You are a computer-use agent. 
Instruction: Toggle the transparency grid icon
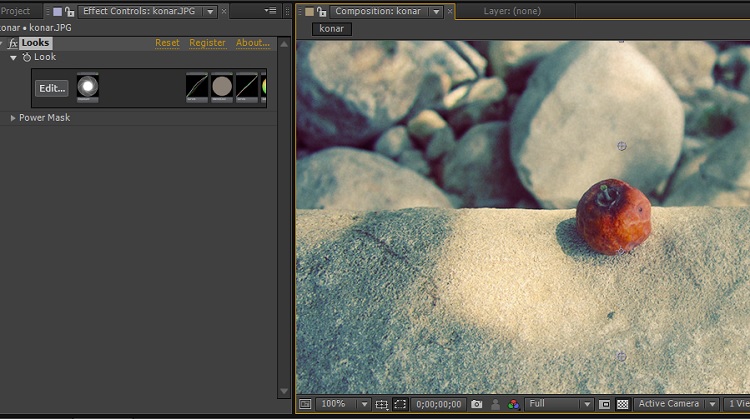pyautogui.click(x=622, y=405)
